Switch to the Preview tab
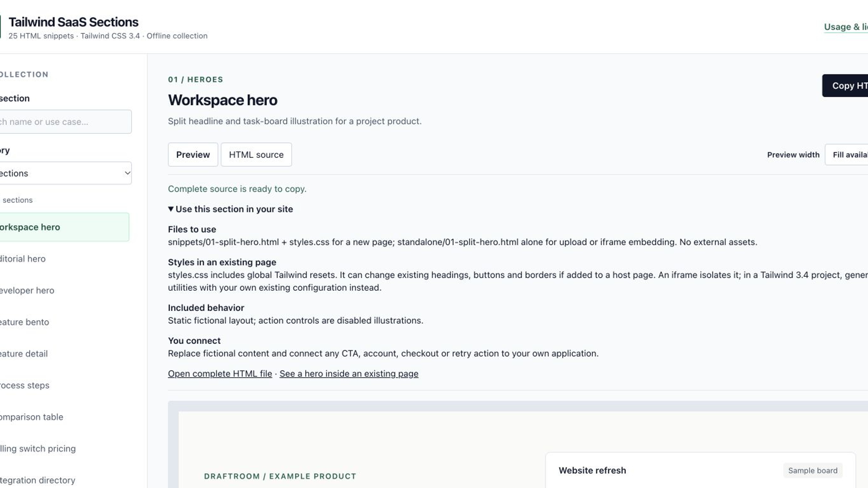868x488 pixels. (x=193, y=155)
